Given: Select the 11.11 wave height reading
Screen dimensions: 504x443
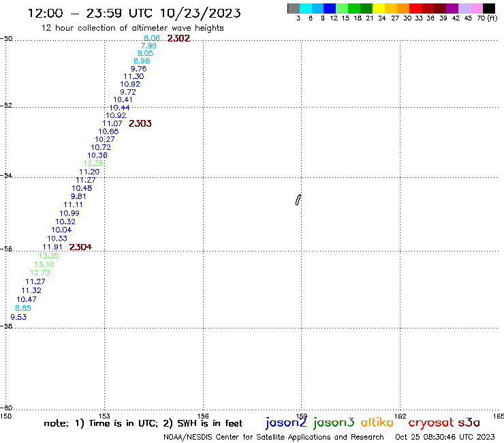Looking at the screenshot, I should tap(73, 205).
